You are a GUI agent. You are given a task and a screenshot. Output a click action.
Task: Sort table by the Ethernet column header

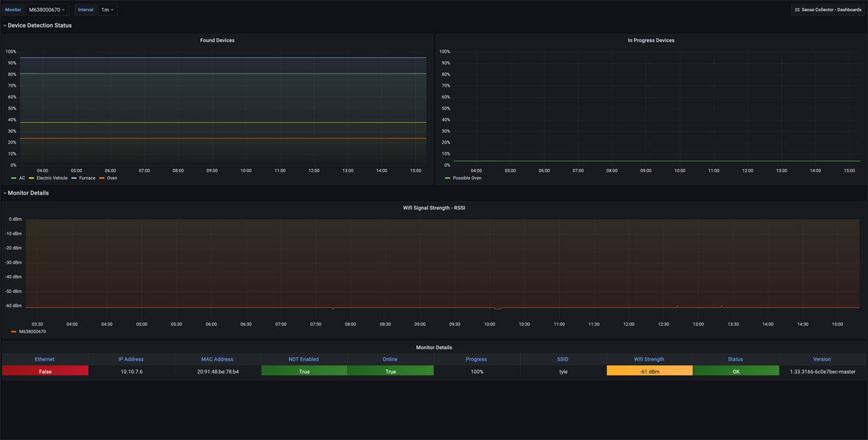(x=45, y=359)
